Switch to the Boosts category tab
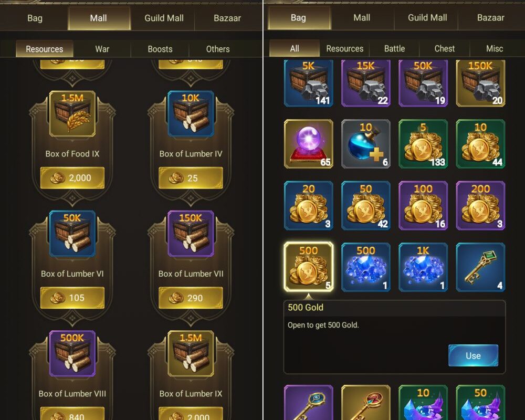The image size is (525, 420). 160,49
